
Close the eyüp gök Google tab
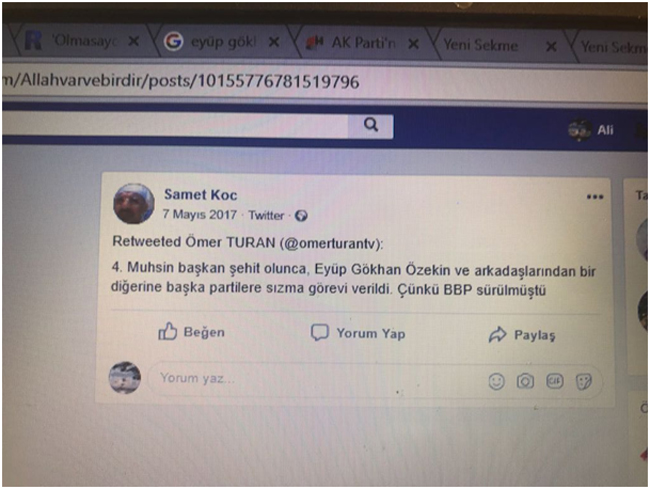[274, 42]
